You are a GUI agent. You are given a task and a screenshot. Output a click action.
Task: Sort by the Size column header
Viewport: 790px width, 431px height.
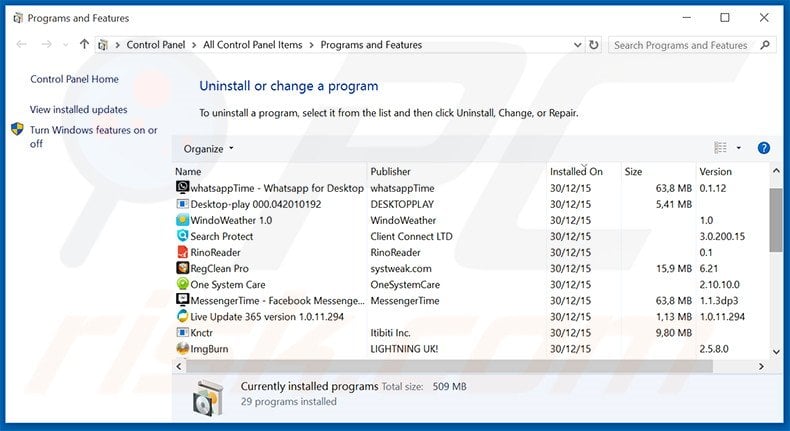[633, 171]
